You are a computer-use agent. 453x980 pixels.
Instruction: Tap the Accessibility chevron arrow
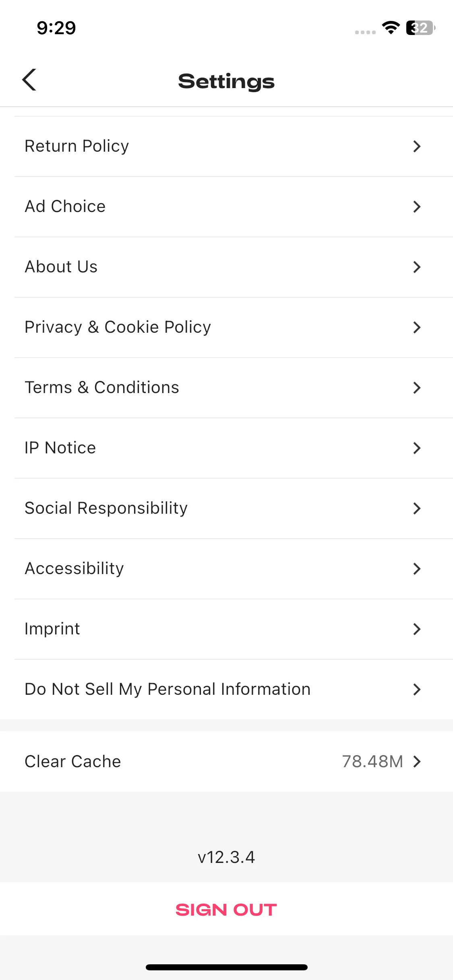coord(417,569)
